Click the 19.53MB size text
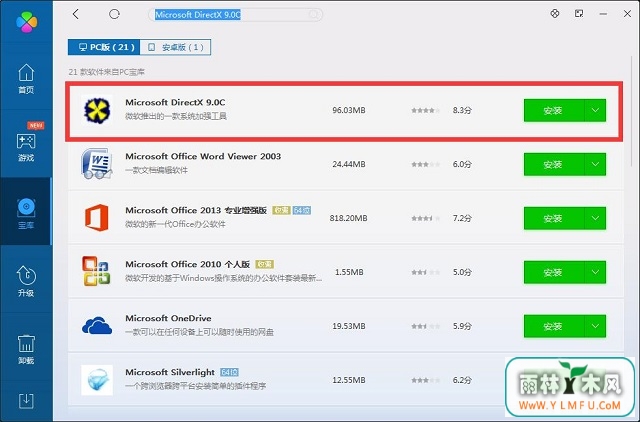Viewport: 640px width, 422px height. [349, 326]
